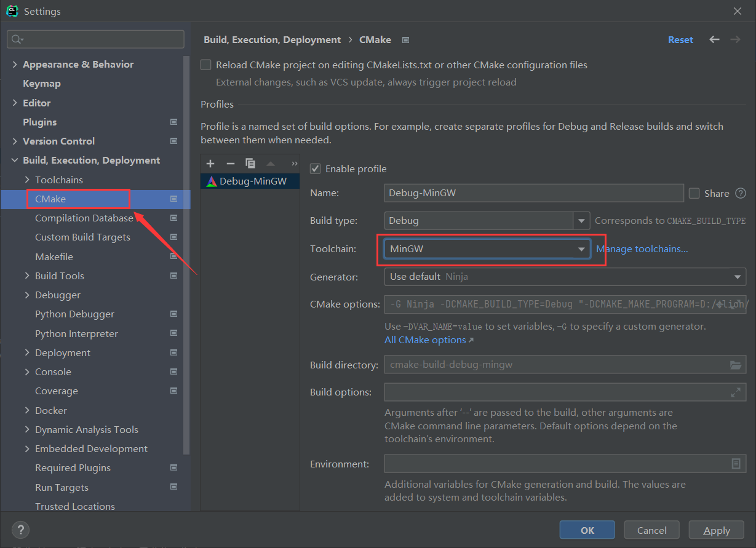Go back with left arrow in header
The height and width of the screenshot is (548, 756).
(714, 39)
